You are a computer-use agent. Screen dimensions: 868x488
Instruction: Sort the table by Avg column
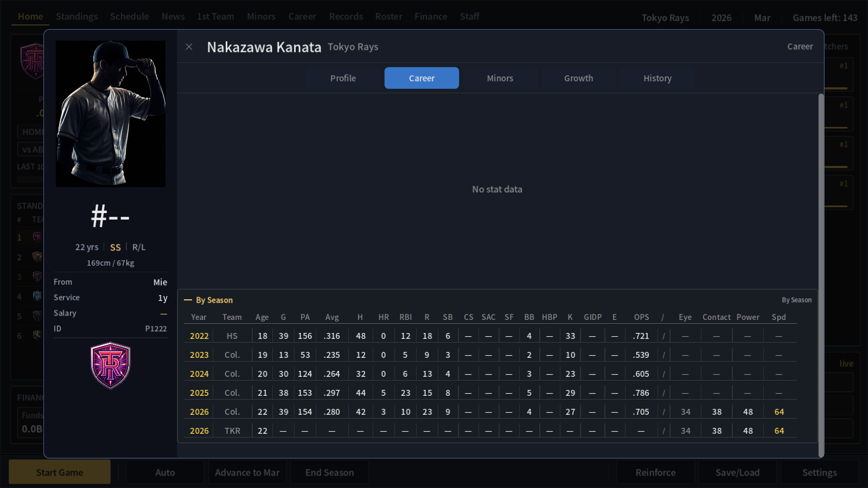pos(332,317)
